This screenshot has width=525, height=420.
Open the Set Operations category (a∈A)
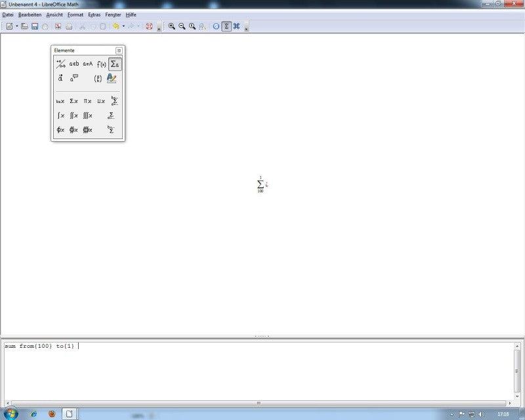[88, 64]
